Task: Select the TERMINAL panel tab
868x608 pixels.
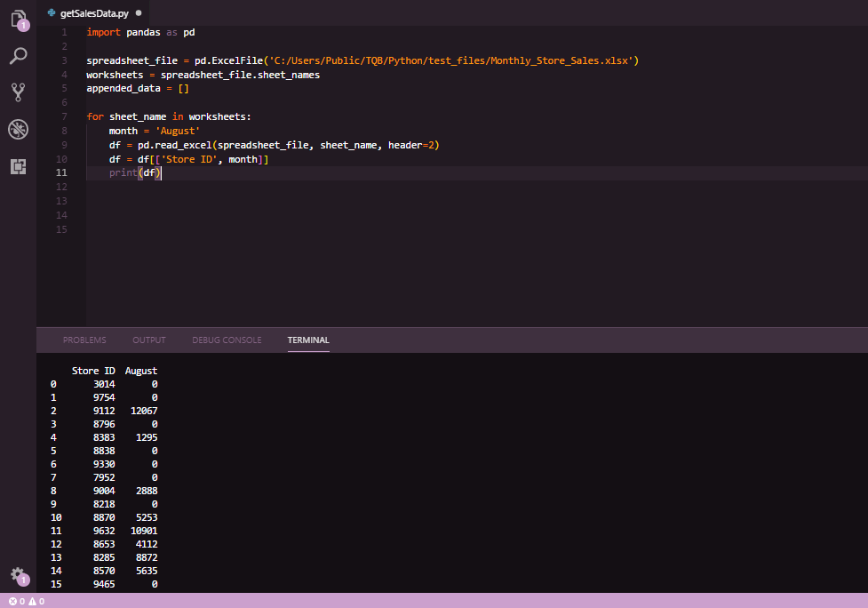Action: [308, 340]
